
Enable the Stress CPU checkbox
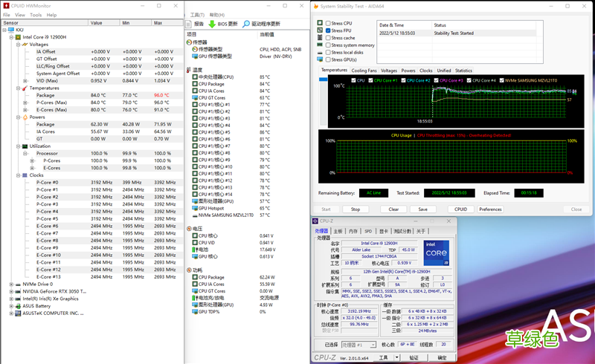point(328,23)
